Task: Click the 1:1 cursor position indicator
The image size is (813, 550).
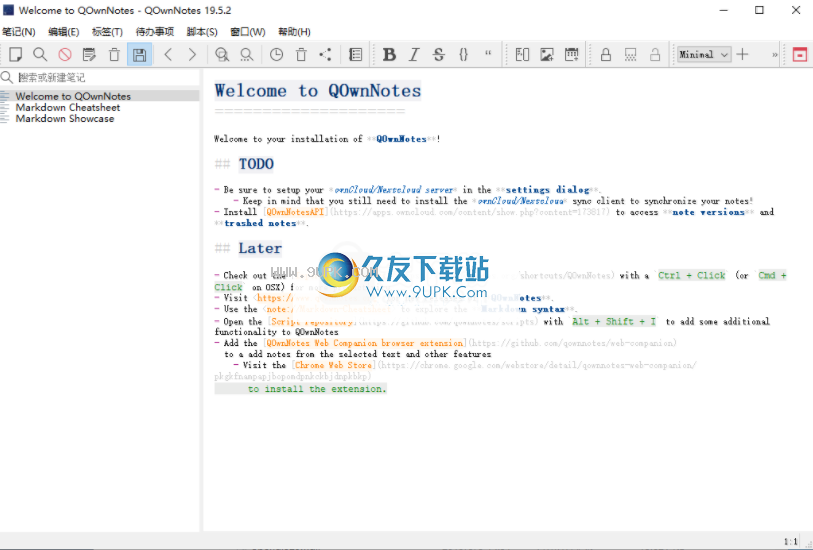Action: (791, 541)
